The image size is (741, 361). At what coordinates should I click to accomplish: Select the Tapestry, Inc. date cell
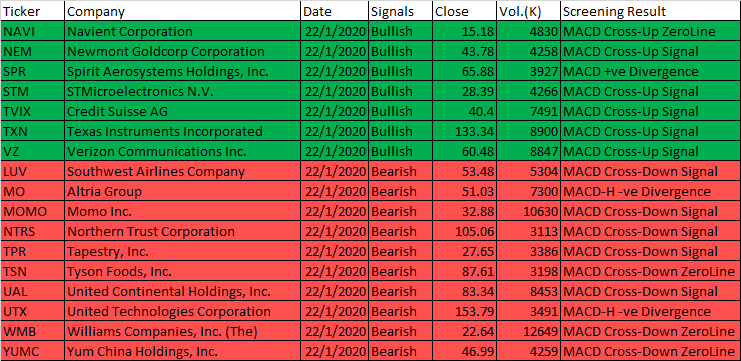(335, 251)
